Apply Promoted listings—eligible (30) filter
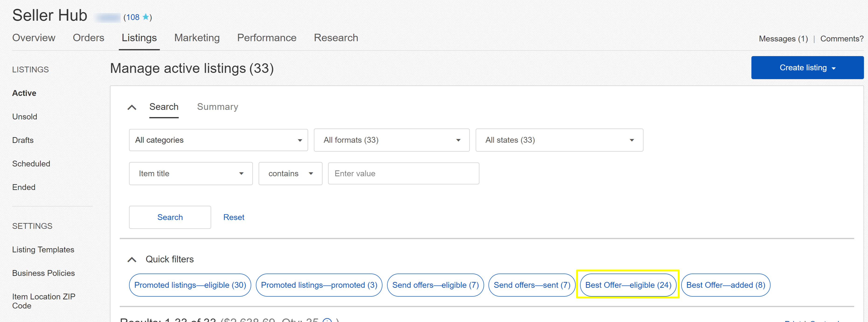The width and height of the screenshot is (868, 322). [x=190, y=285]
